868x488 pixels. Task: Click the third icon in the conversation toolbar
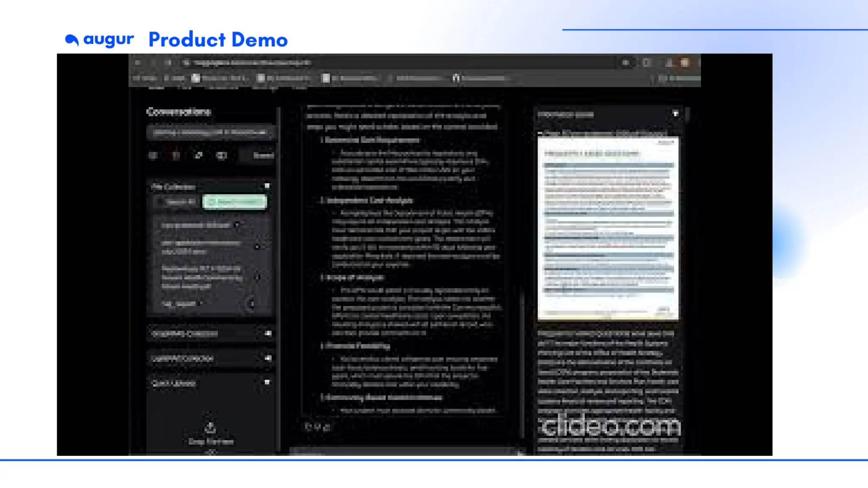(x=199, y=155)
